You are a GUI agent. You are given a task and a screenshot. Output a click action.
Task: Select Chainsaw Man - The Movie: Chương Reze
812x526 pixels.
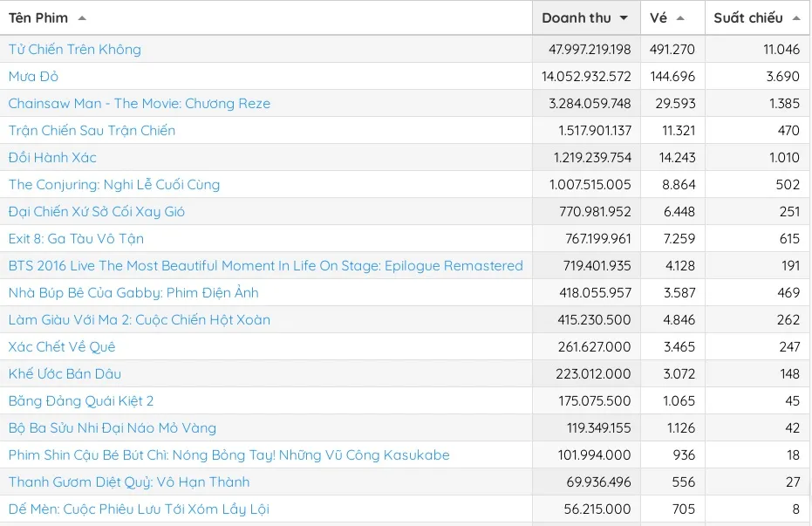point(140,104)
